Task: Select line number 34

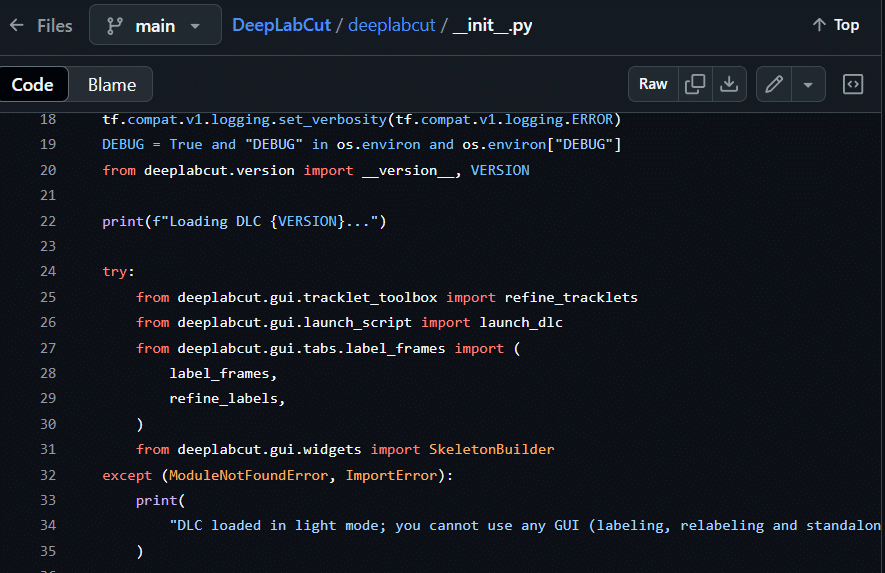Action: tap(48, 526)
